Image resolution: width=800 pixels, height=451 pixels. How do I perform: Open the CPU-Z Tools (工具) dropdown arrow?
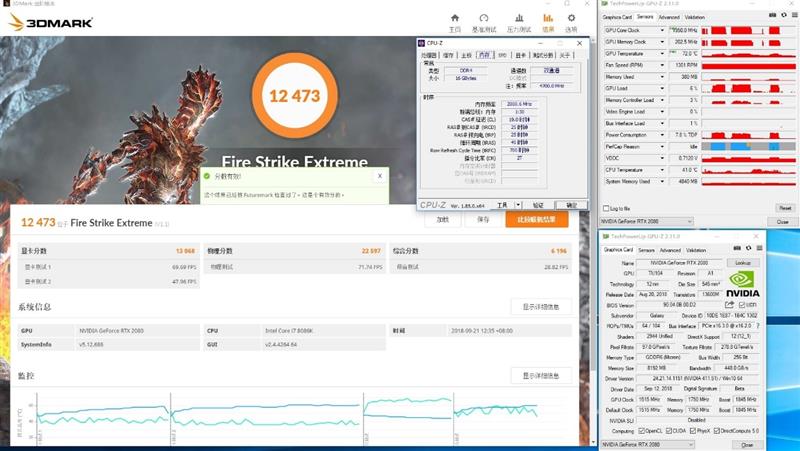[x=518, y=205]
